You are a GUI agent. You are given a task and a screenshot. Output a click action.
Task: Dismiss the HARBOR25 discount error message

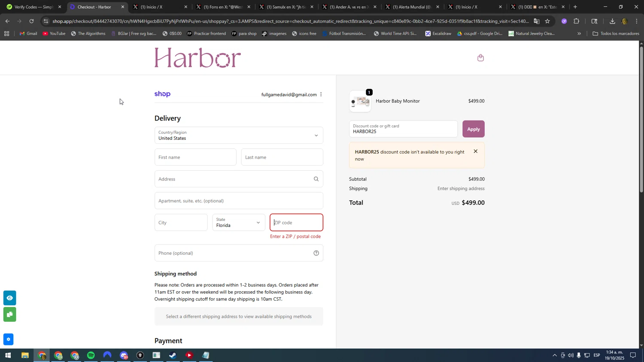click(475, 151)
